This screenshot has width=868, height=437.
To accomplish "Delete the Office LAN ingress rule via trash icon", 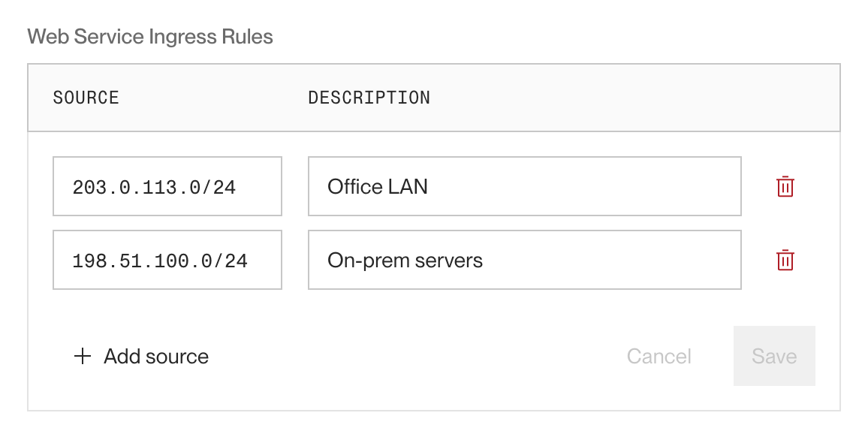I will (x=784, y=185).
